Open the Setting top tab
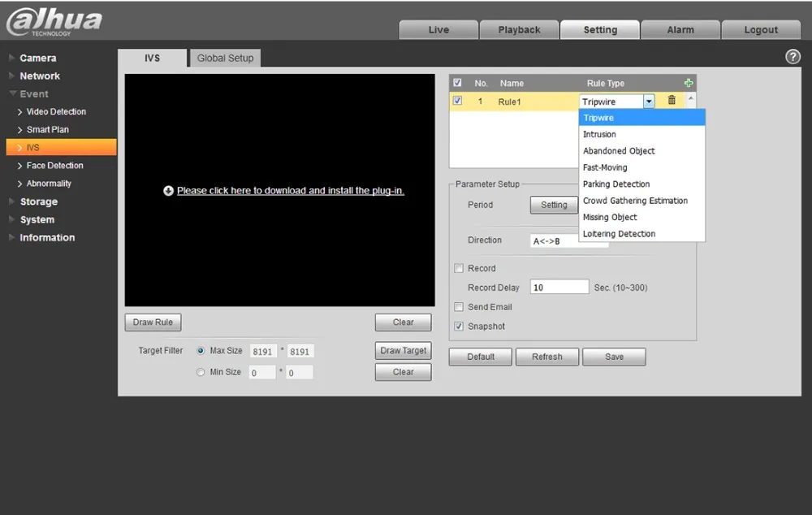 click(600, 29)
